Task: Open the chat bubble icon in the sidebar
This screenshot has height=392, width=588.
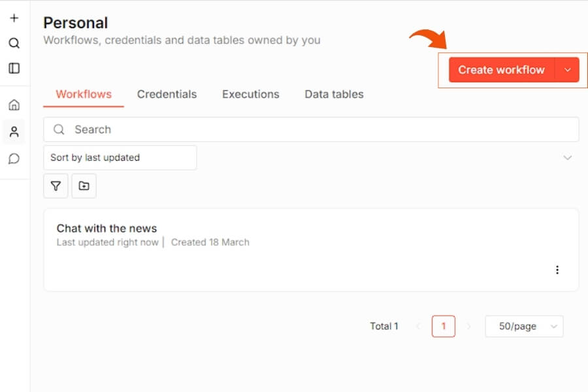Action: tap(14, 159)
